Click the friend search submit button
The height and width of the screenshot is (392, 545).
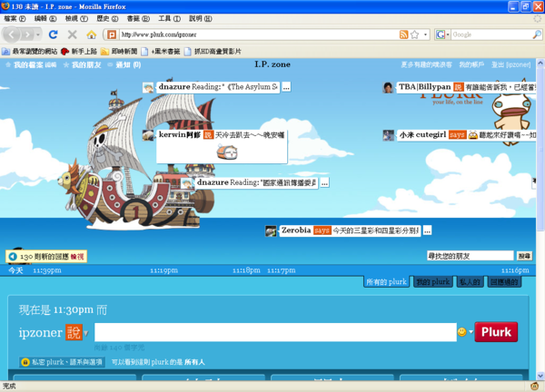pyautogui.click(x=524, y=256)
